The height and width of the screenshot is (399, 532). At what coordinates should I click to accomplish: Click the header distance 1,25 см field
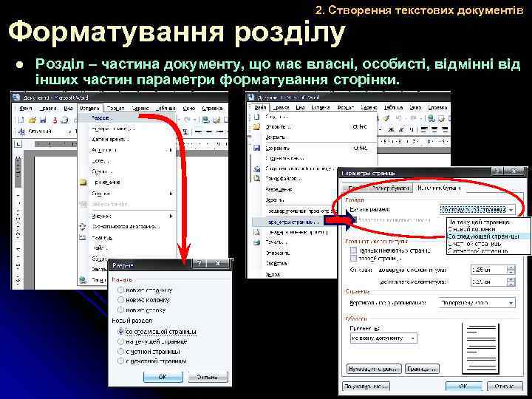coord(488,270)
